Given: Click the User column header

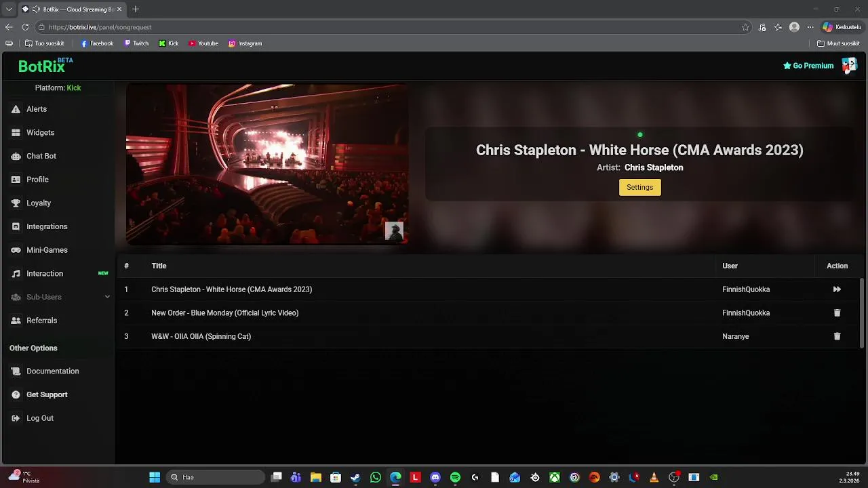Looking at the screenshot, I should point(730,266).
